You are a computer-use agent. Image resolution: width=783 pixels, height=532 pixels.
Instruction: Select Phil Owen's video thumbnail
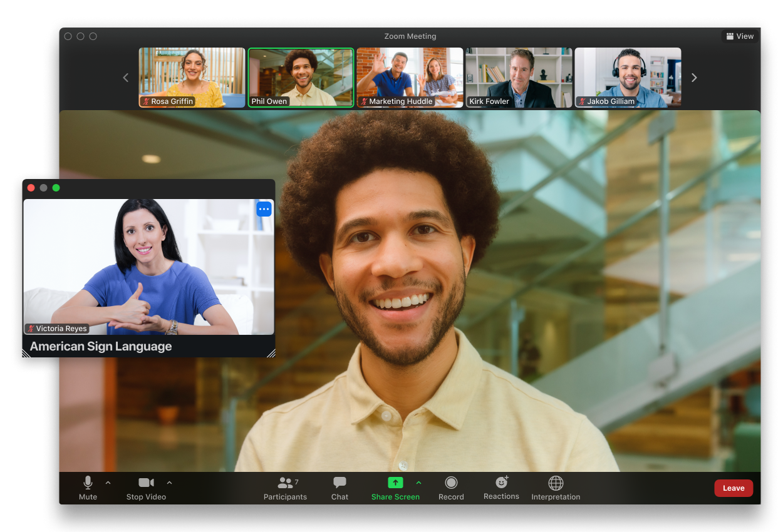(301, 78)
